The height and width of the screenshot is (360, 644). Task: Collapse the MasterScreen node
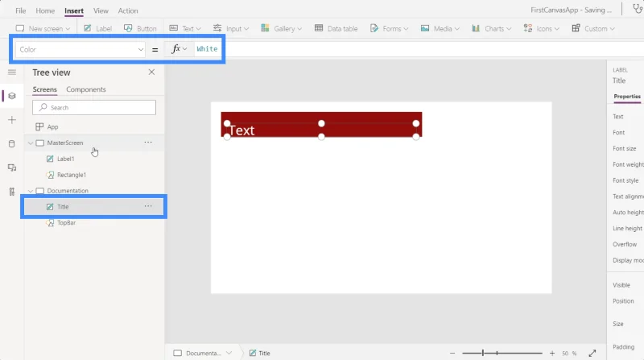point(31,143)
